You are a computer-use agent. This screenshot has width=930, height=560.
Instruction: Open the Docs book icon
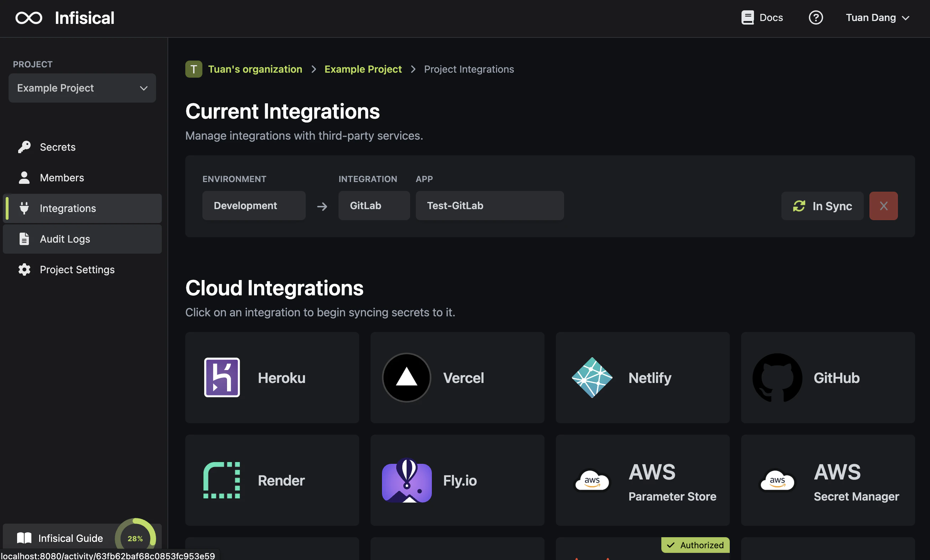pyautogui.click(x=747, y=17)
